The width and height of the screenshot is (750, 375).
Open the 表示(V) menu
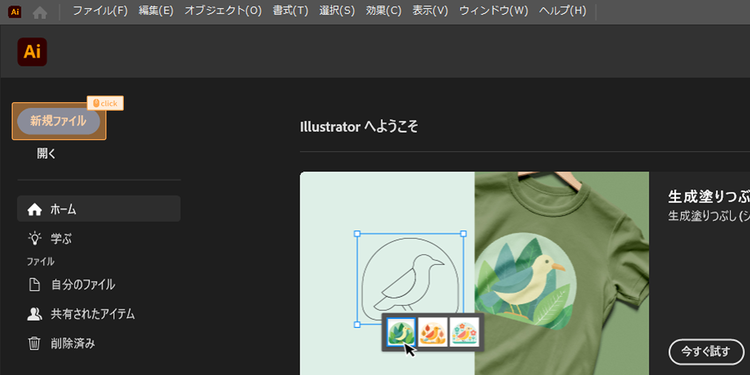(430, 11)
